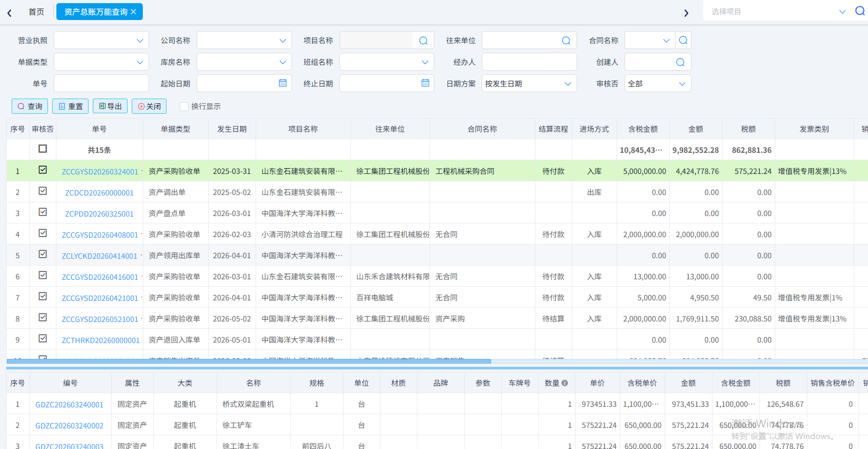The image size is (868, 449).
Task: Click the 含税金额 column header in upper table
Action: (x=643, y=129)
